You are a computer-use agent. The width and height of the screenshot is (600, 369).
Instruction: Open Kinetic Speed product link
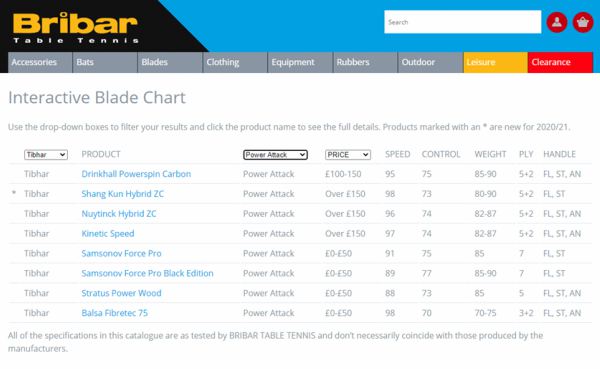tap(108, 234)
